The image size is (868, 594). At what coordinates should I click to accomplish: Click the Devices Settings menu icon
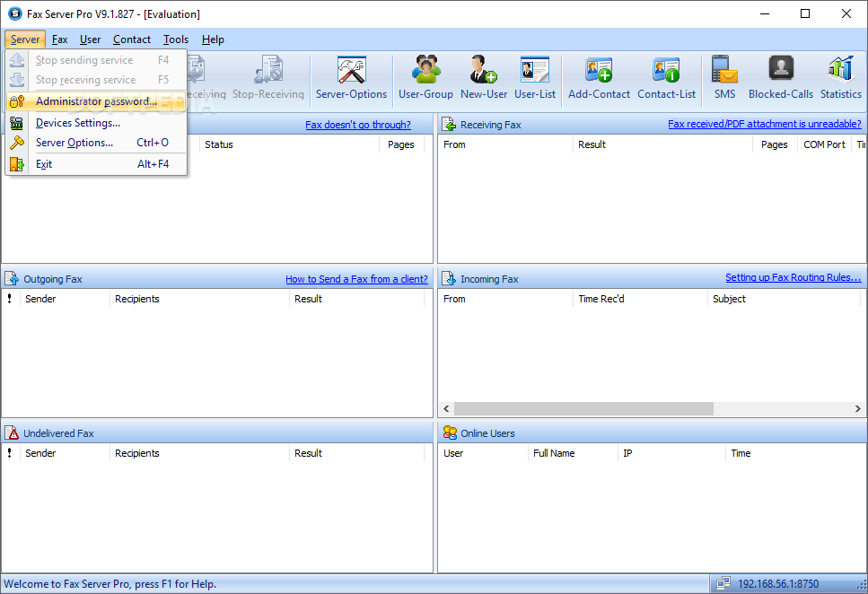pos(17,123)
